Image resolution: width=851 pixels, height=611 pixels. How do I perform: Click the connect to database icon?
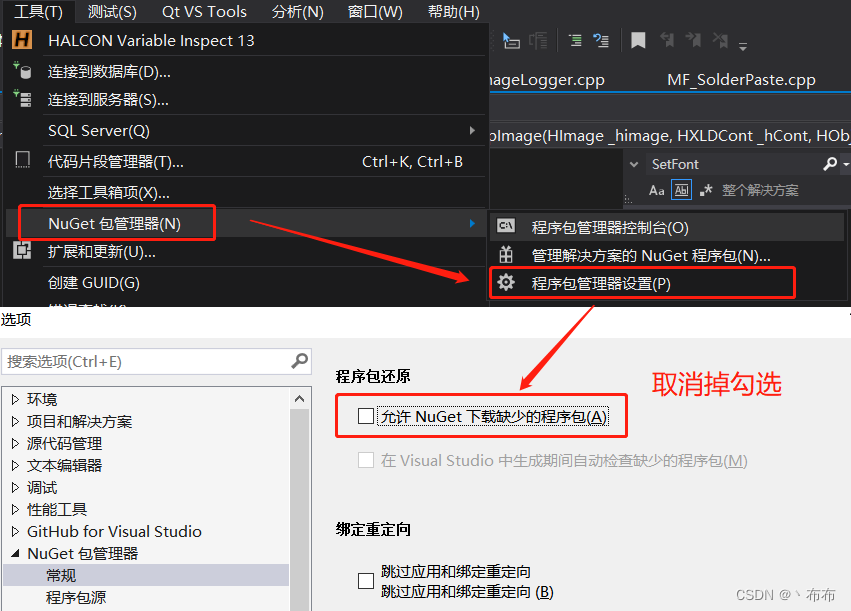(22, 70)
